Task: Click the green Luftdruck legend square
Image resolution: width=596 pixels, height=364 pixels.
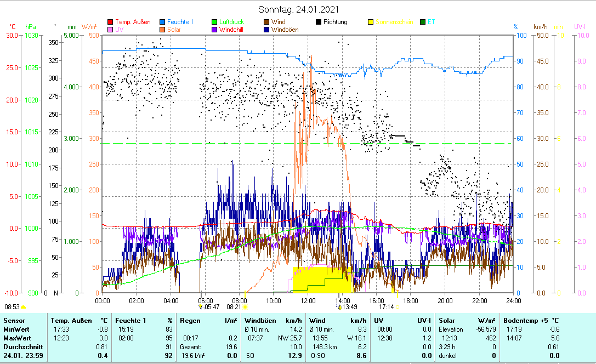Action: point(215,22)
